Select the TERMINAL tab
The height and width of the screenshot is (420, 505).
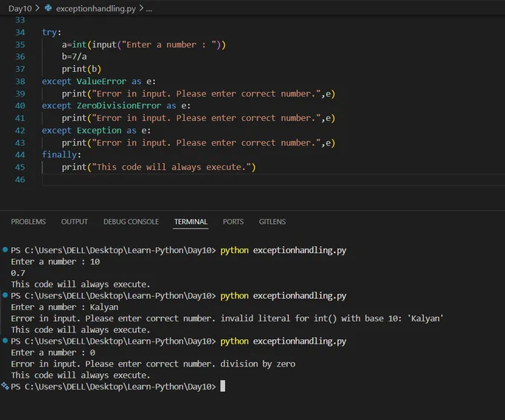click(x=191, y=222)
